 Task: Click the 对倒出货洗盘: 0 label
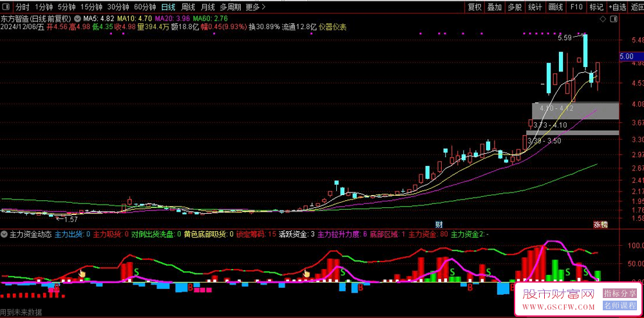click(x=156, y=234)
